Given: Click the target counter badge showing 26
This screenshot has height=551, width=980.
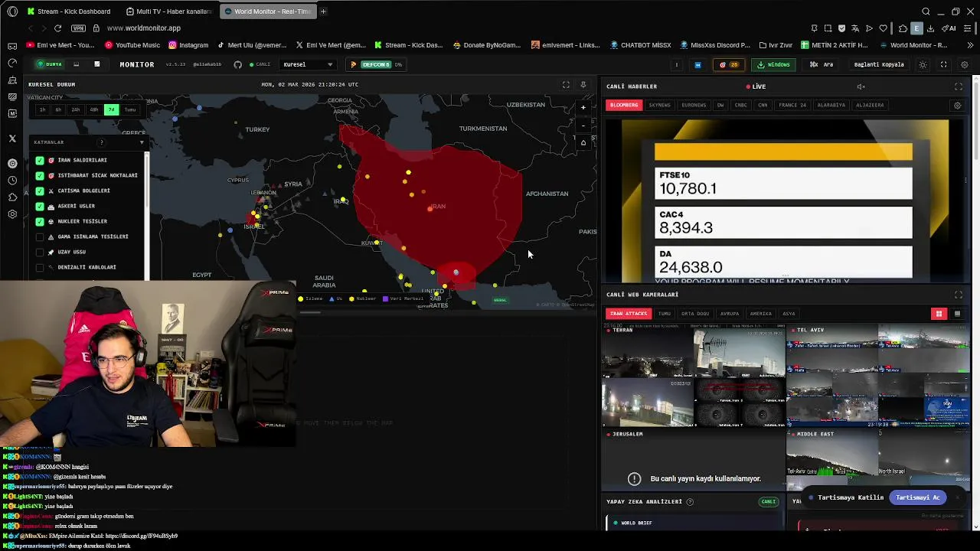Looking at the screenshot, I should click(x=728, y=64).
